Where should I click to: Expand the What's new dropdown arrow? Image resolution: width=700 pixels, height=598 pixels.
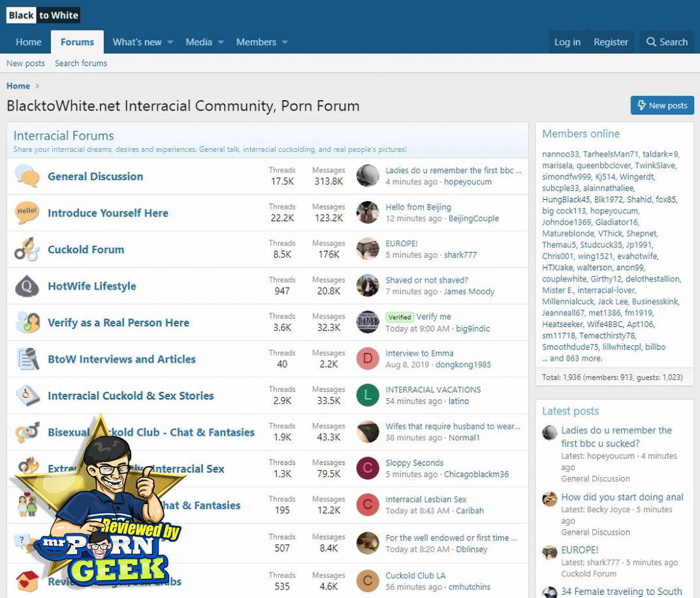point(170,42)
